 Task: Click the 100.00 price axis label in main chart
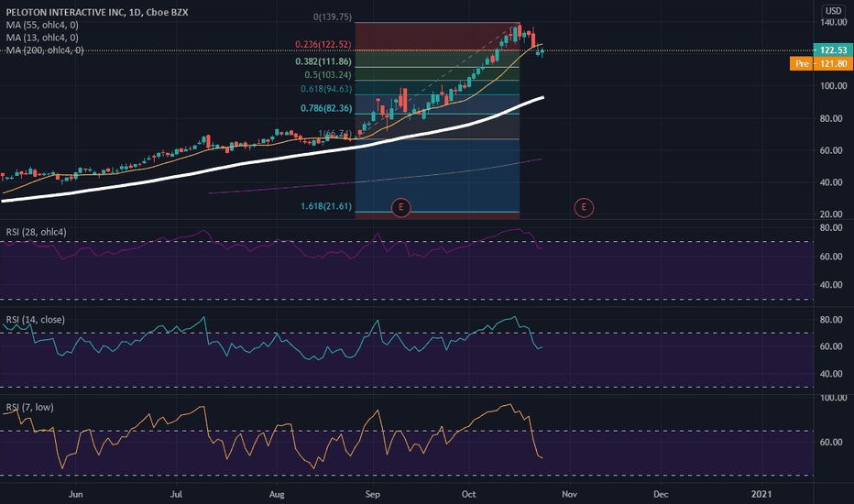pyautogui.click(x=833, y=86)
